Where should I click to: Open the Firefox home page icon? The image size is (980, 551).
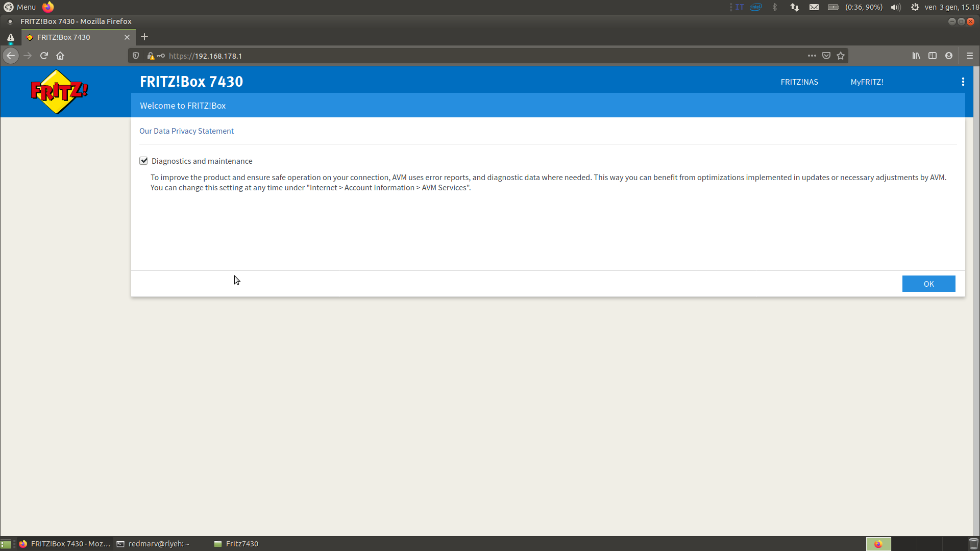click(60, 56)
